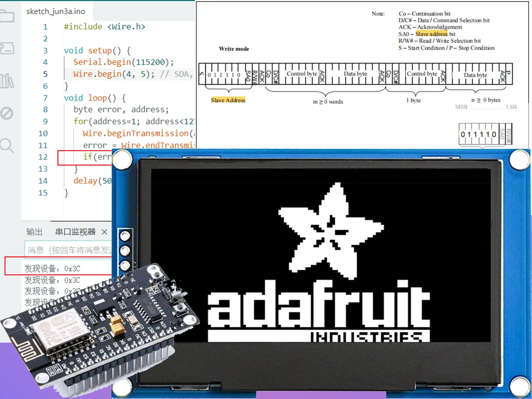The width and height of the screenshot is (532, 399).
Task: Open the Boards Manager sidebar icon
Action: [7, 48]
